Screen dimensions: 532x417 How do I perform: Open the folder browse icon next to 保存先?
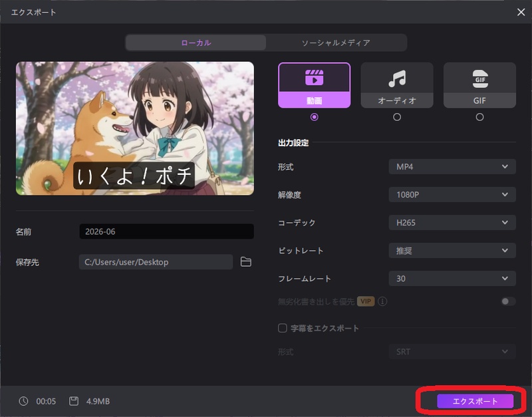pos(245,262)
